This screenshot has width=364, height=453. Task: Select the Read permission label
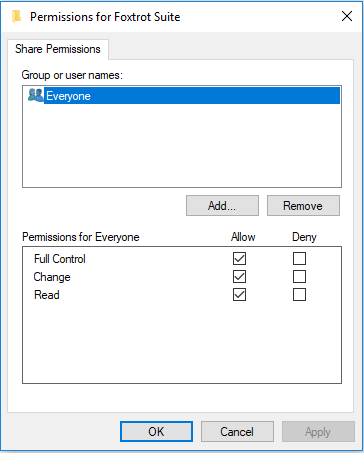tap(47, 295)
